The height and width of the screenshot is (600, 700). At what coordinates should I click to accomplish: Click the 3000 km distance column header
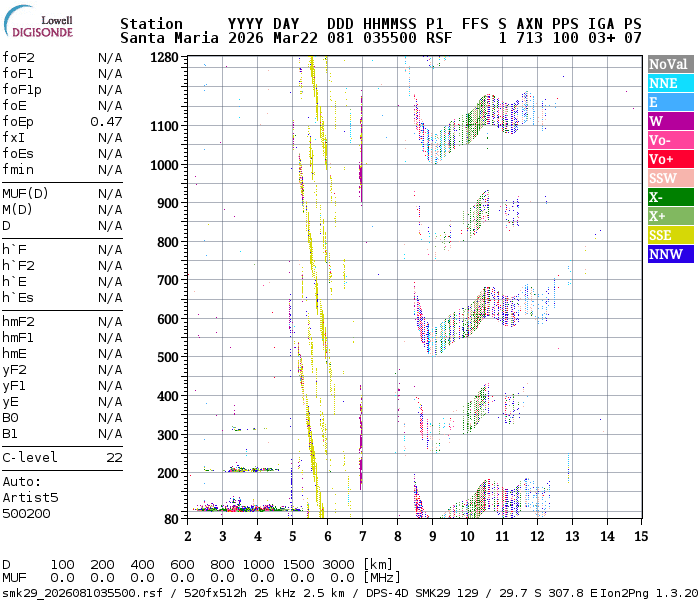(x=338, y=565)
